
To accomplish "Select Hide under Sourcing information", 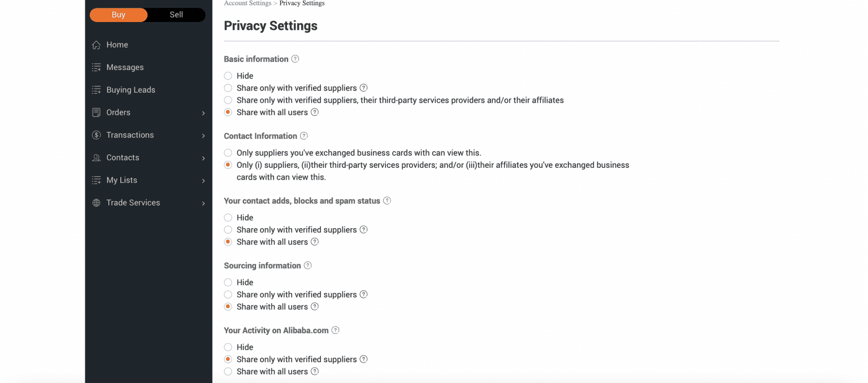I will 228,282.
